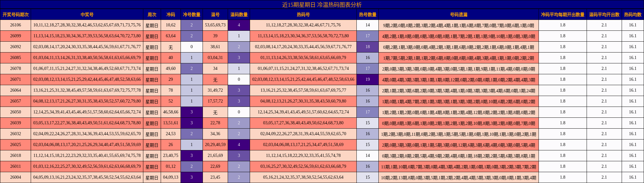Select cold code cell 24,53

(x=171, y=134)
